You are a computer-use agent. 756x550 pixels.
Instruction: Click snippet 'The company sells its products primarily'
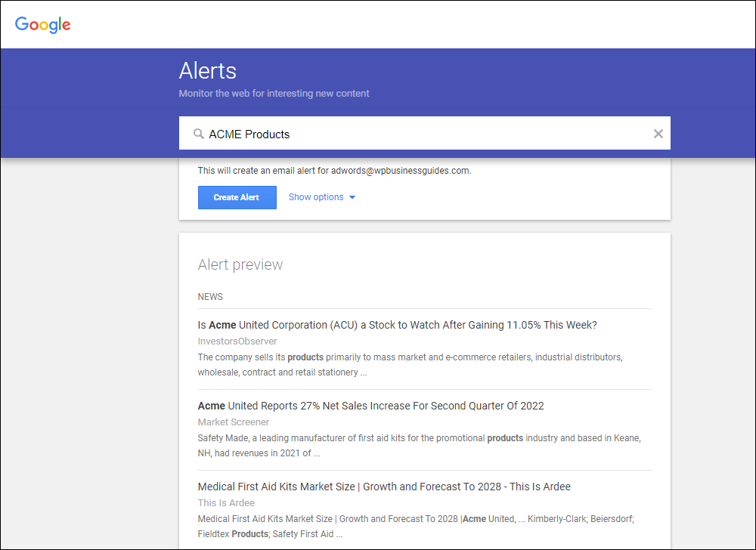tap(410, 365)
